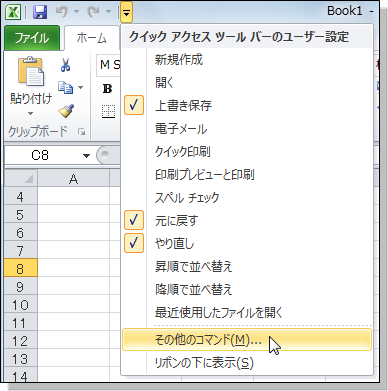Click the Copy icon

pyautogui.click(x=65, y=87)
